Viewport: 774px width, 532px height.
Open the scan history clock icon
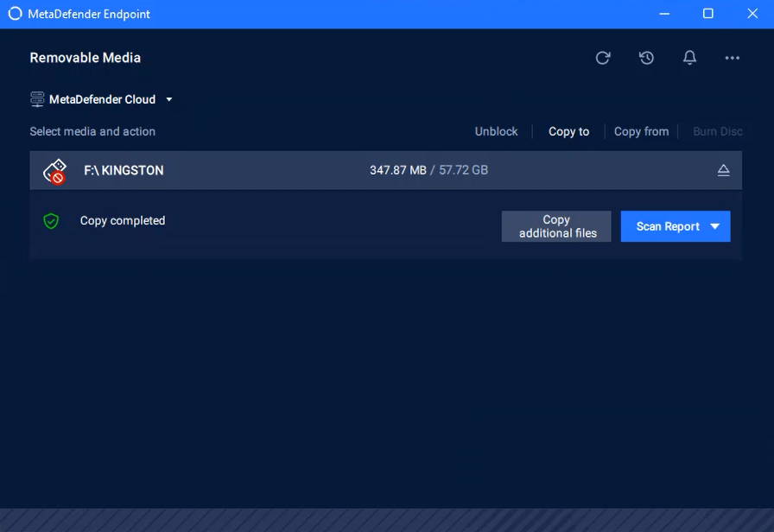click(646, 58)
